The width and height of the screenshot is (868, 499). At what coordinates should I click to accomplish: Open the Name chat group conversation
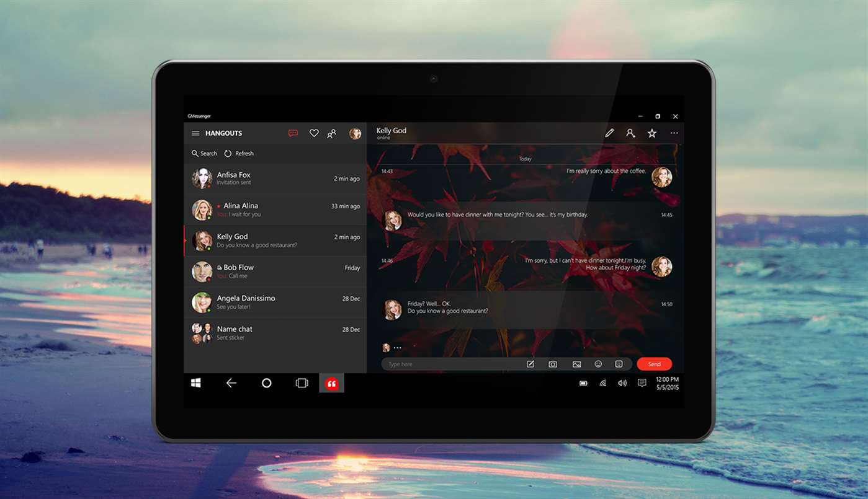275,333
